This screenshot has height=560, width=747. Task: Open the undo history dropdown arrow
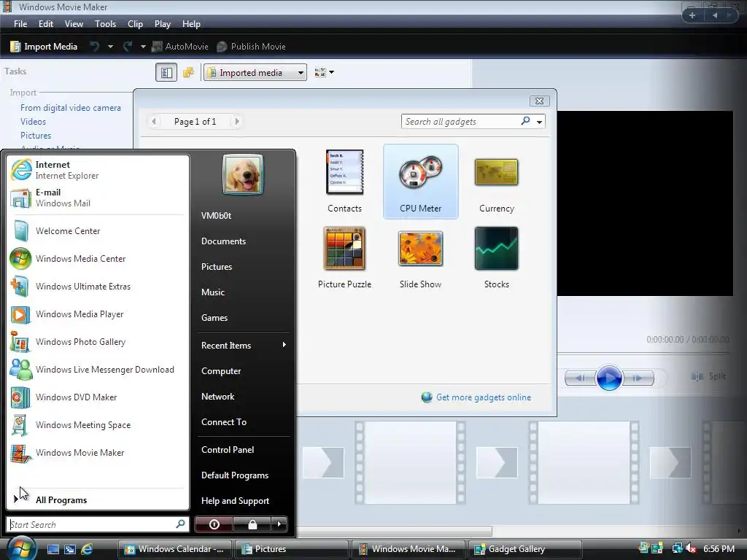pyautogui.click(x=111, y=46)
